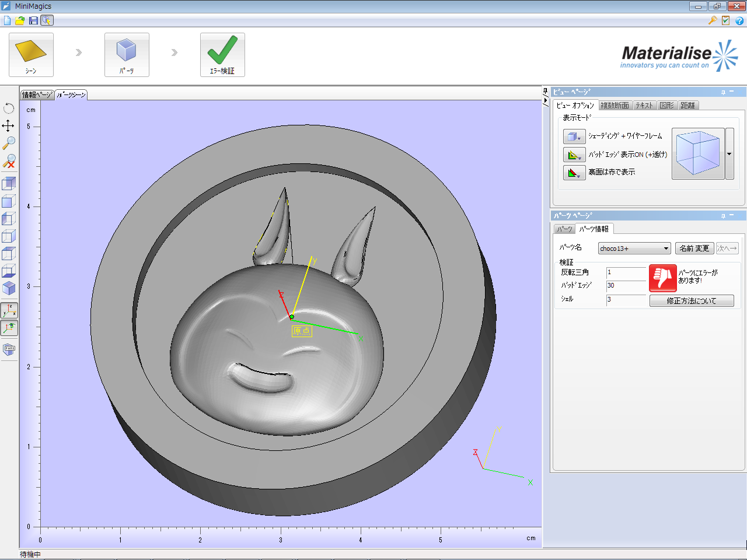Open the テキスト tab

(644, 106)
